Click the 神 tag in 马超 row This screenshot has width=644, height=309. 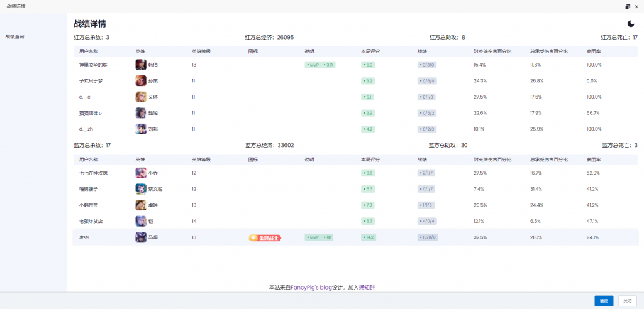(x=327, y=237)
